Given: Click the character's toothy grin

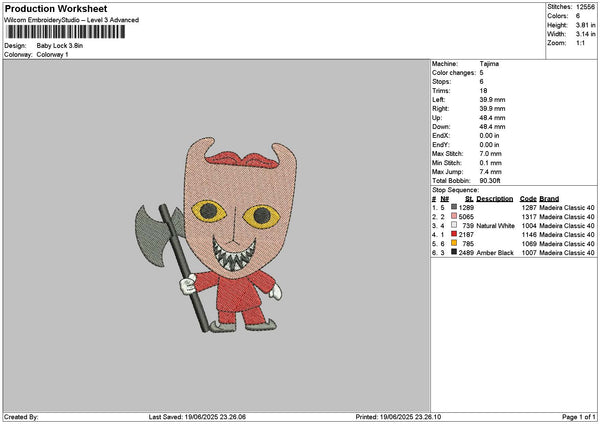Looking at the screenshot, I should click(233, 245).
